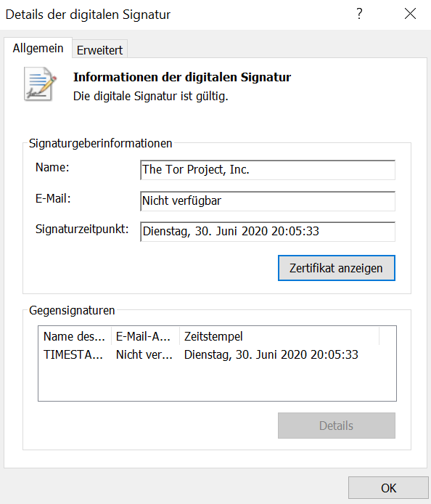Click the question mark help icon
Viewport: 431px width, 504px height.
[x=359, y=14]
